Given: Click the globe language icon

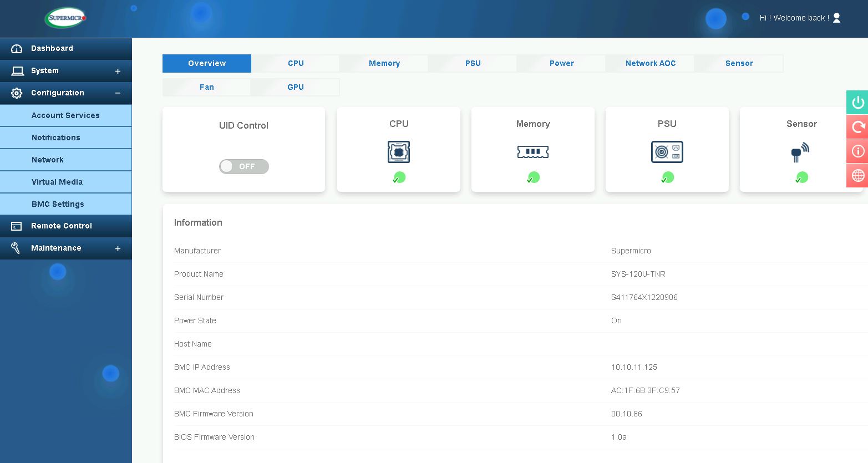Looking at the screenshot, I should pyautogui.click(x=857, y=175).
